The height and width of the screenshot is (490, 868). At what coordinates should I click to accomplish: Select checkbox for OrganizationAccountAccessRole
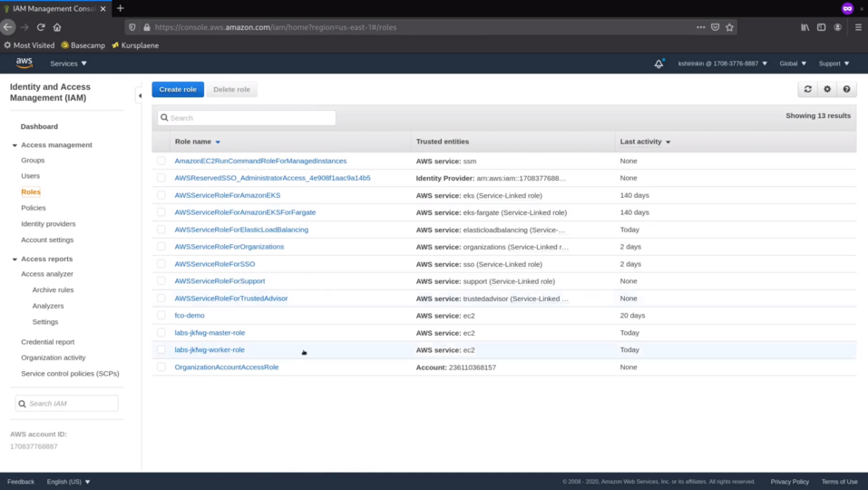[x=161, y=367]
